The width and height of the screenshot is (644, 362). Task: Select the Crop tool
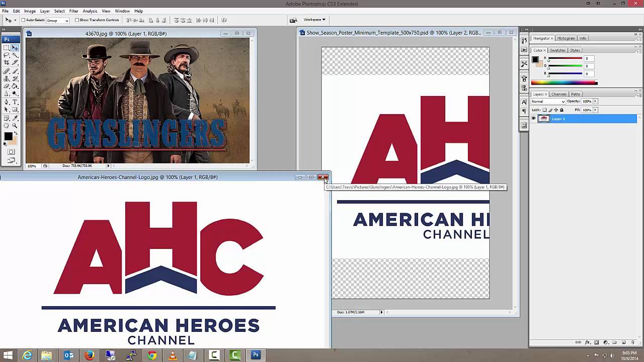7,62
